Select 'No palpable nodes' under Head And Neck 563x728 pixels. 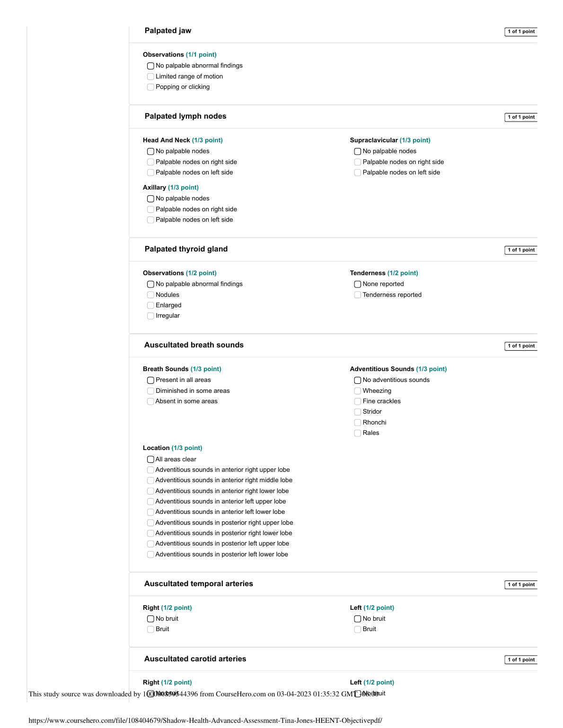tap(150, 151)
